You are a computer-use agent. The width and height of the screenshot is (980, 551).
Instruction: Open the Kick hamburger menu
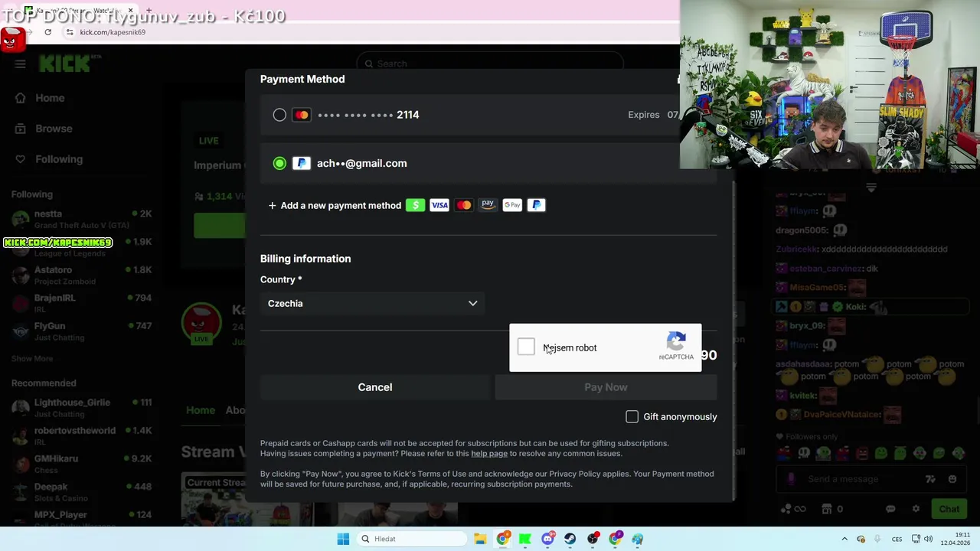pyautogui.click(x=20, y=64)
